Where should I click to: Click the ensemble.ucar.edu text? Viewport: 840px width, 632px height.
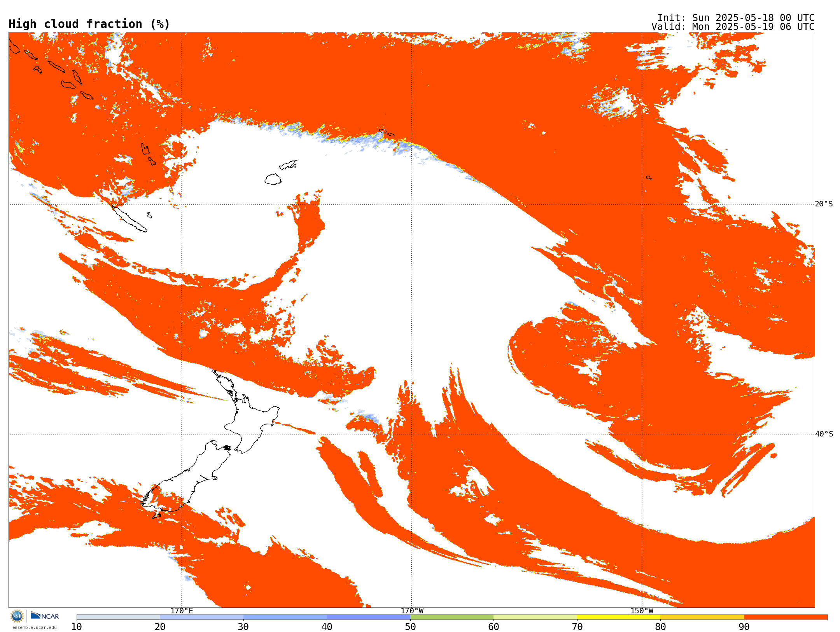coord(34,627)
